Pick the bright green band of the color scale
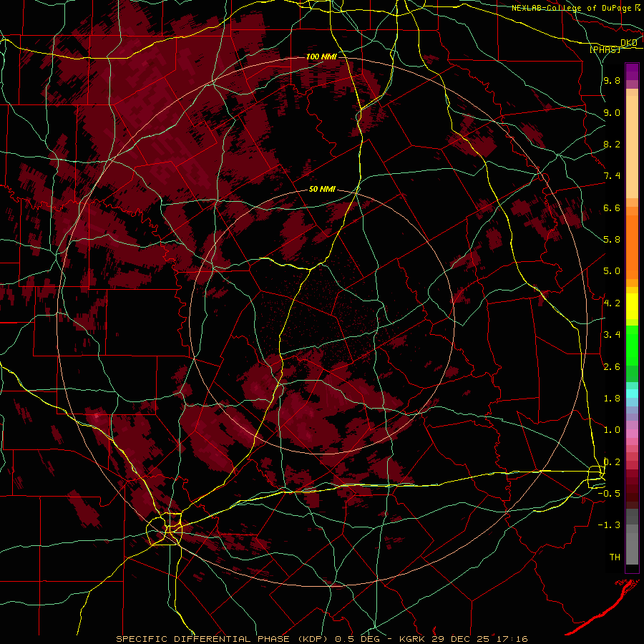Screen dimensions: 644x644 [632, 346]
